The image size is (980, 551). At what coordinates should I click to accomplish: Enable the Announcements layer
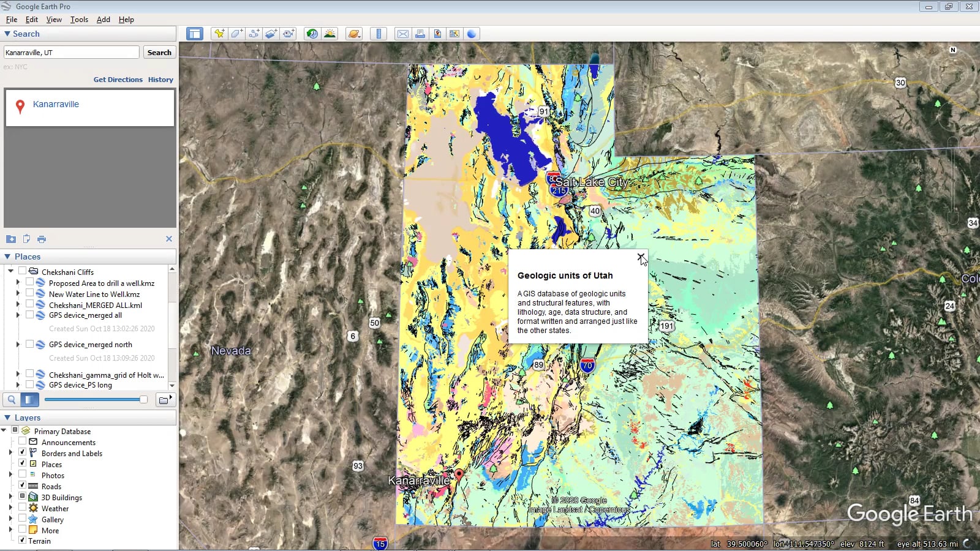click(x=22, y=441)
